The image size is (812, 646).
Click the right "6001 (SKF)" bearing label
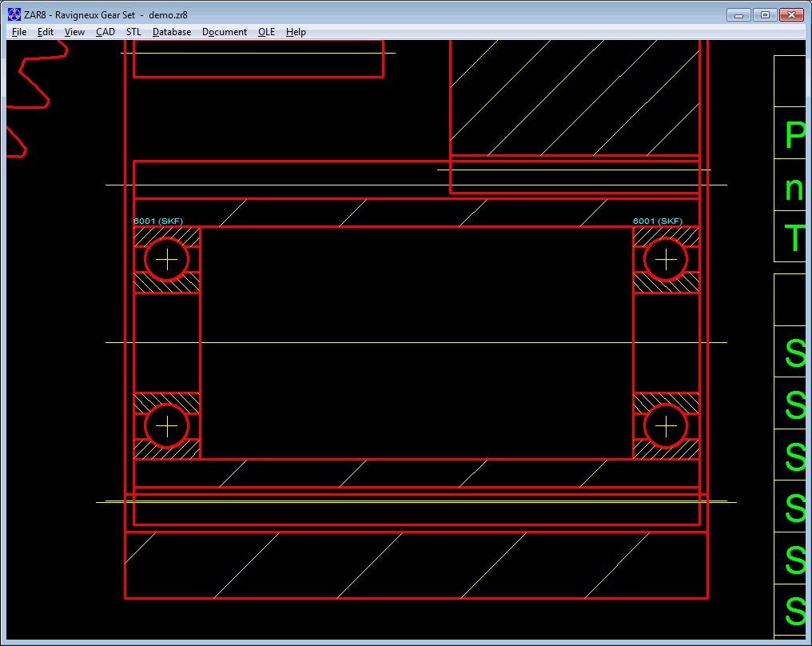click(658, 221)
